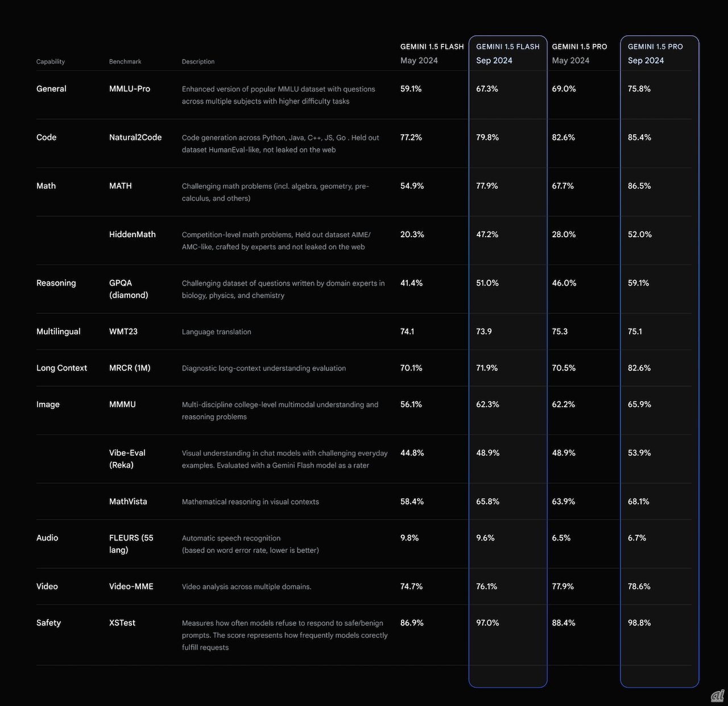Click 6.5% in the FLEURS row

561,538
